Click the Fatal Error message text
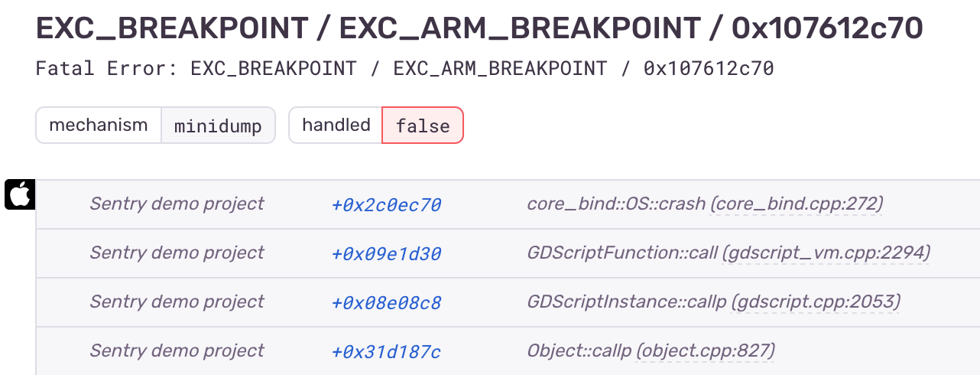980x375 pixels. click(x=405, y=68)
